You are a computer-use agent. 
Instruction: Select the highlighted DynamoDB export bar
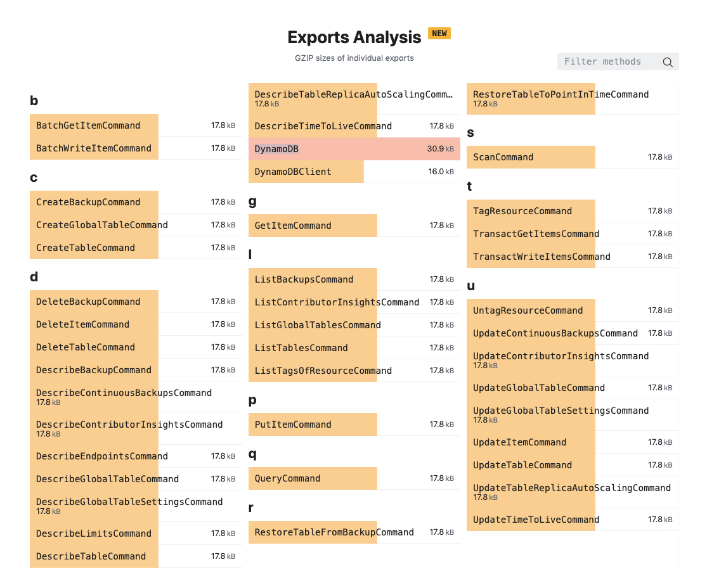click(x=317, y=149)
